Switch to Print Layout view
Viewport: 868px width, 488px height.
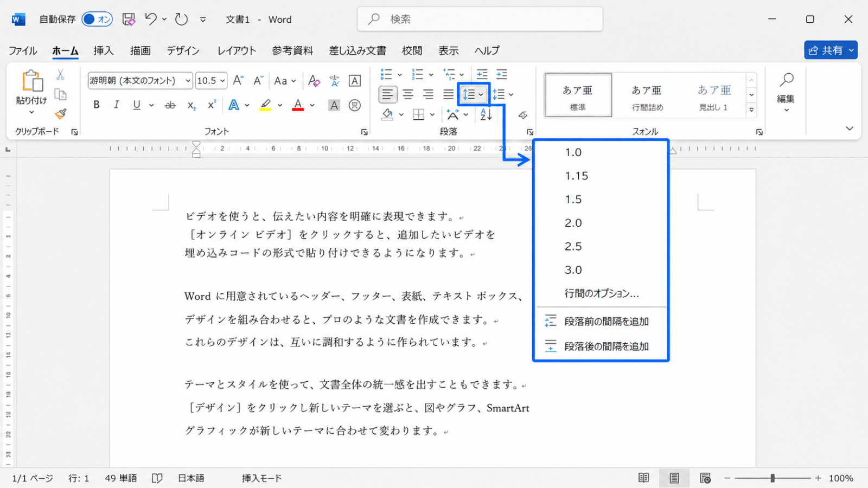pos(674,478)
